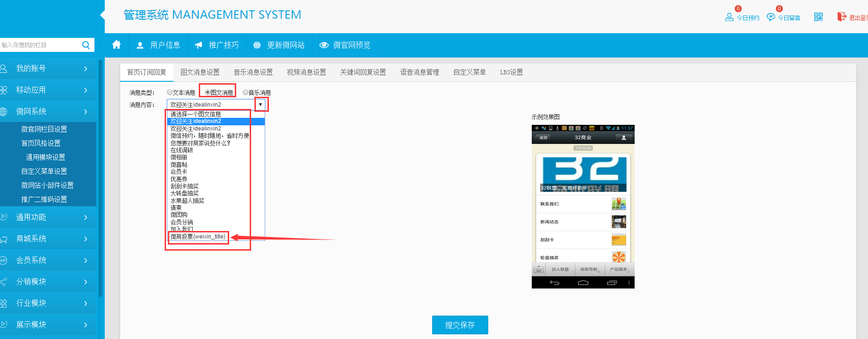Choose 微商投票{weixin_title} option in list
Viewport: 868px width, 339px height.
198,237
